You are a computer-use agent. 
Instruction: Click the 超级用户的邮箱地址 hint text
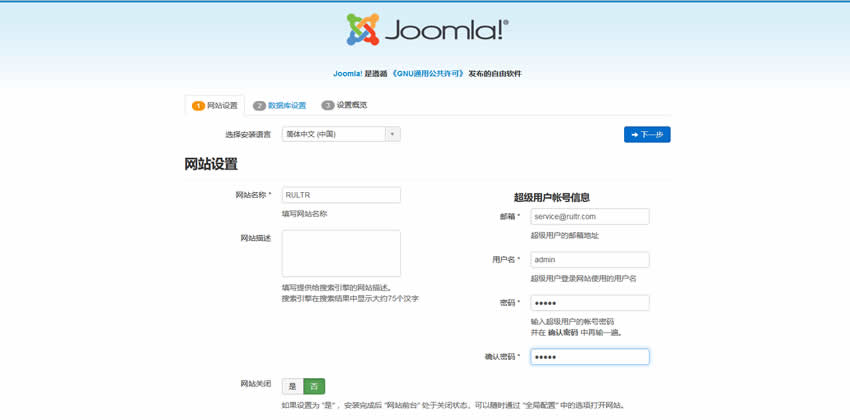tap(565, 236)
